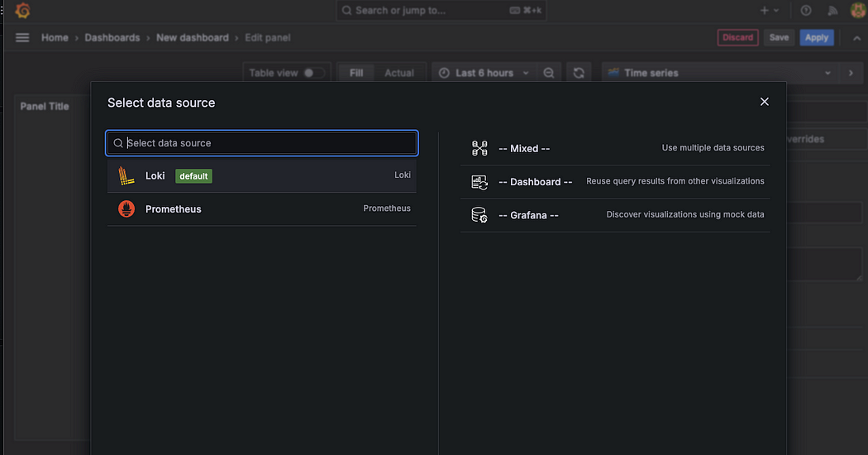Click the Discard button
The height and width of the screenshot is (455, 868).
(x=738, y=38)
